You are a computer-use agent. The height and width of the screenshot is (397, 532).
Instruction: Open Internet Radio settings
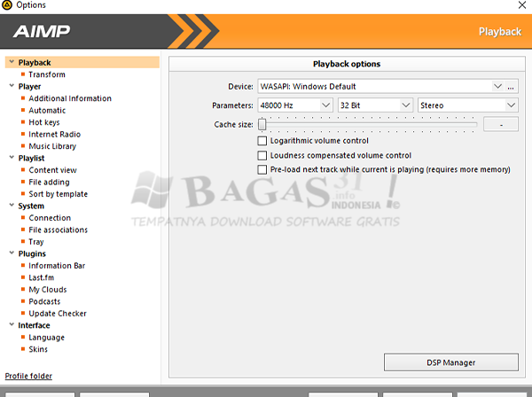(x=55, y=135)
